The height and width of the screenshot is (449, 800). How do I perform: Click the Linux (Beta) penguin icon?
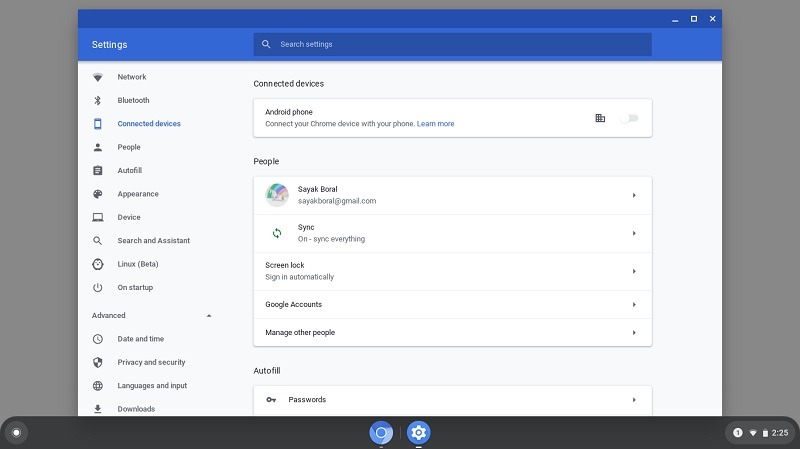(97, 264)
